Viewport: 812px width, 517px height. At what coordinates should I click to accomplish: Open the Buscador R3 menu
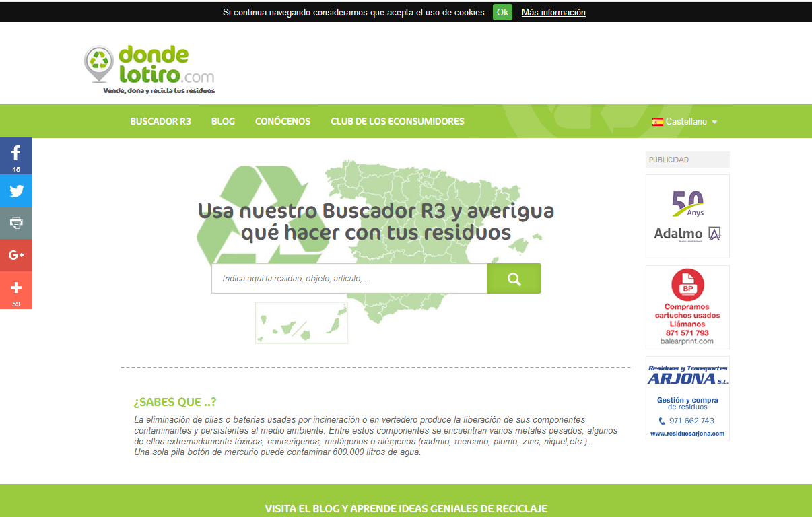coord(160,122)
